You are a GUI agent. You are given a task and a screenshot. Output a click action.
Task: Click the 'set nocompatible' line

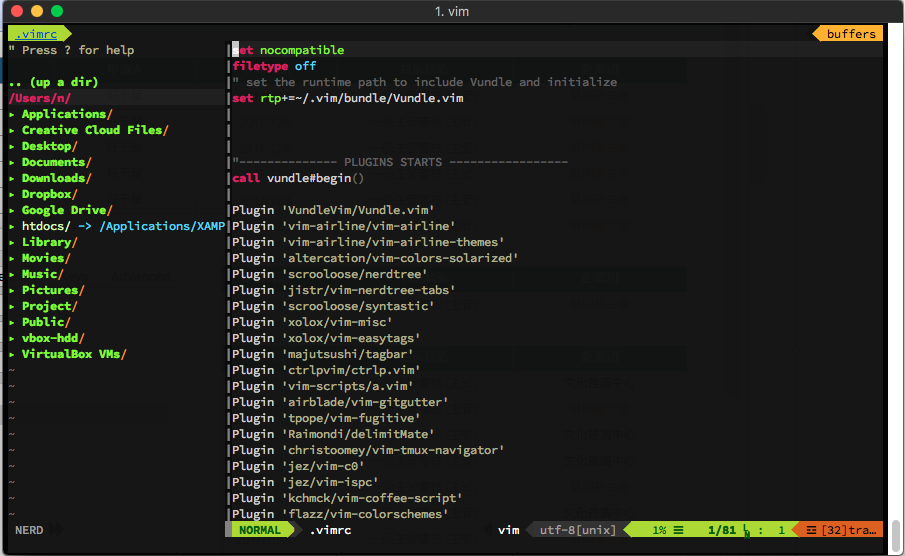[x=288, y=50]
